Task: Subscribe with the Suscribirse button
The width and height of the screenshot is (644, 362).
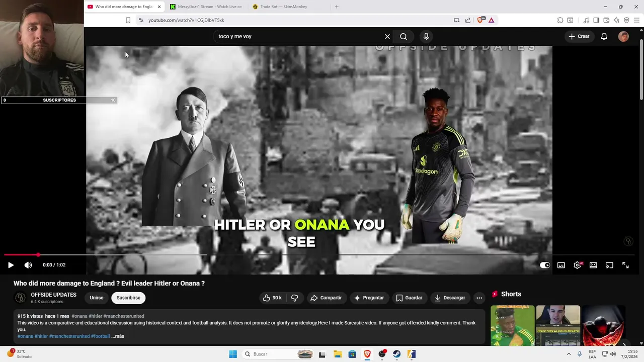Action: click(128, 298)
